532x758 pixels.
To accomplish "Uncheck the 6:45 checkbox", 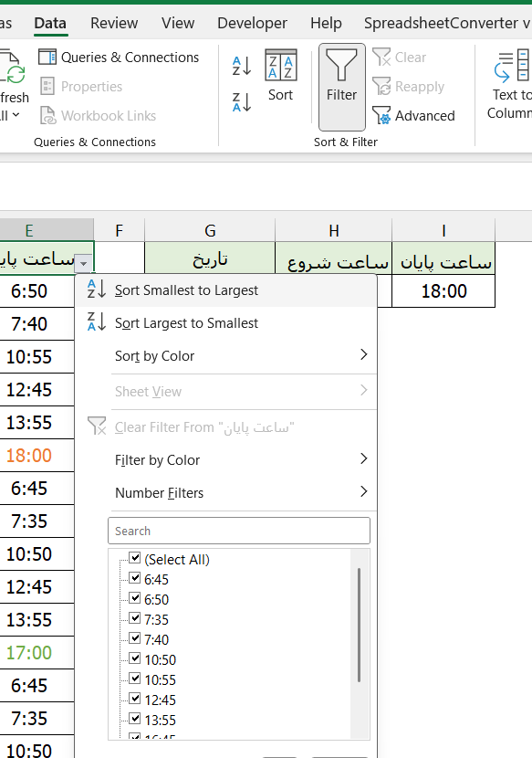I will click(x=135, y=578).
